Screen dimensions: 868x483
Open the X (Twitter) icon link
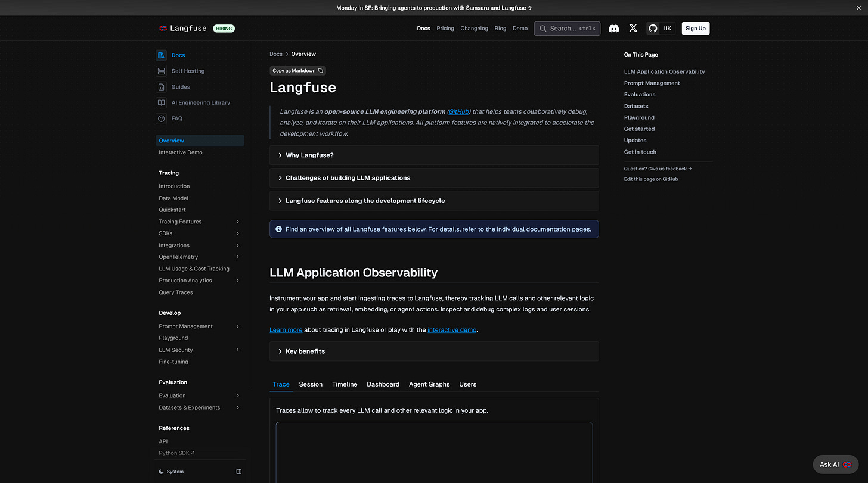633,28
